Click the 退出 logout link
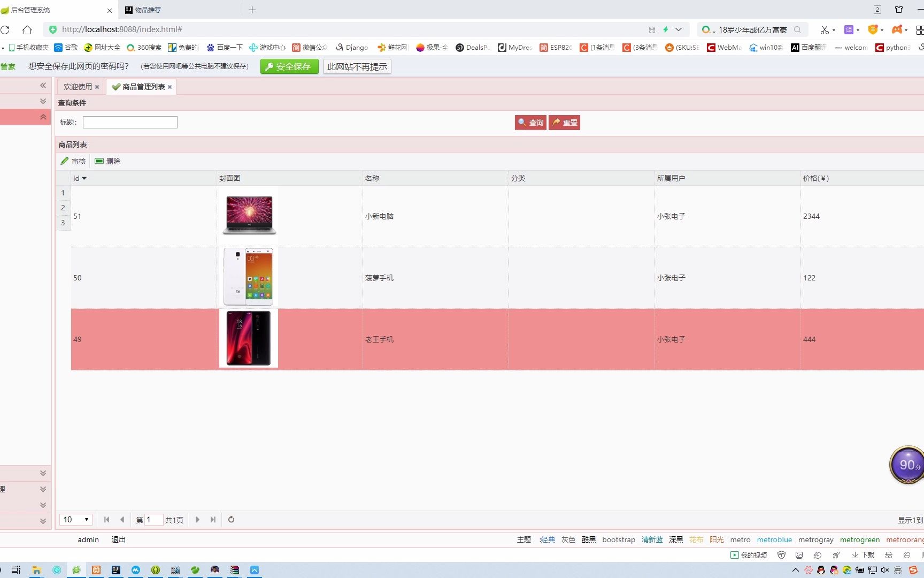924x578 pixels. tap(118, 539)
